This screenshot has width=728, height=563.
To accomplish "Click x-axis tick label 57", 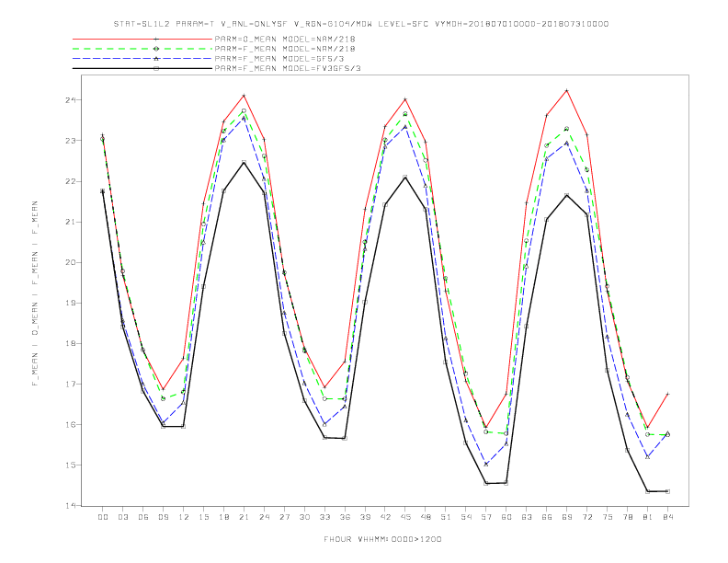I will click(486, 517).
